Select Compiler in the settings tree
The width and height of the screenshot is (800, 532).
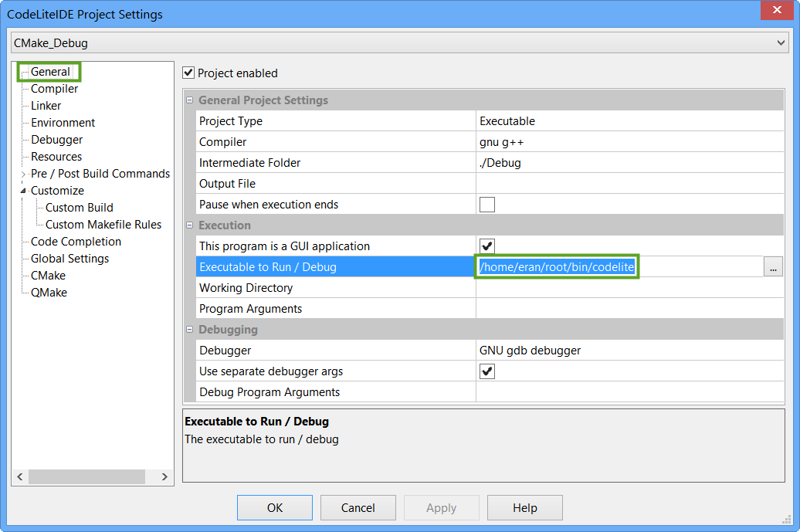point(54,89)
